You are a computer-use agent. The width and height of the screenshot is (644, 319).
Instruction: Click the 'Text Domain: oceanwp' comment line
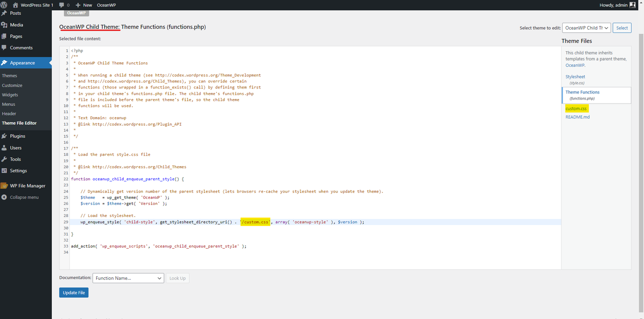[100, 118]
